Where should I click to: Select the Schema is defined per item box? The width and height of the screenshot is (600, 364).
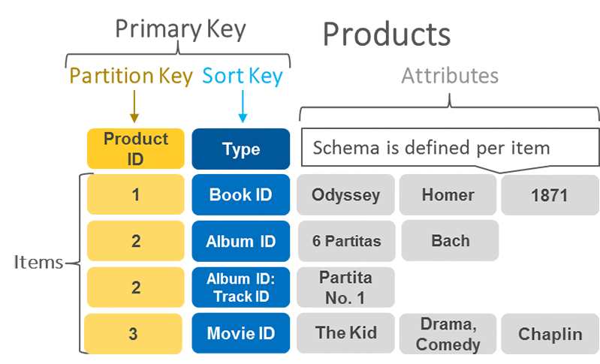click(x=450, y=147)
